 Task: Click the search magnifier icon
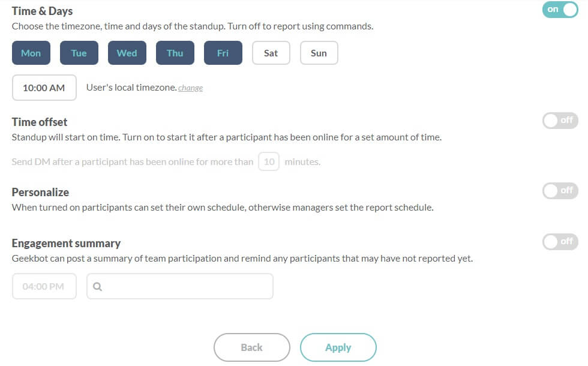pyautogui.click(x=98, y=287)
